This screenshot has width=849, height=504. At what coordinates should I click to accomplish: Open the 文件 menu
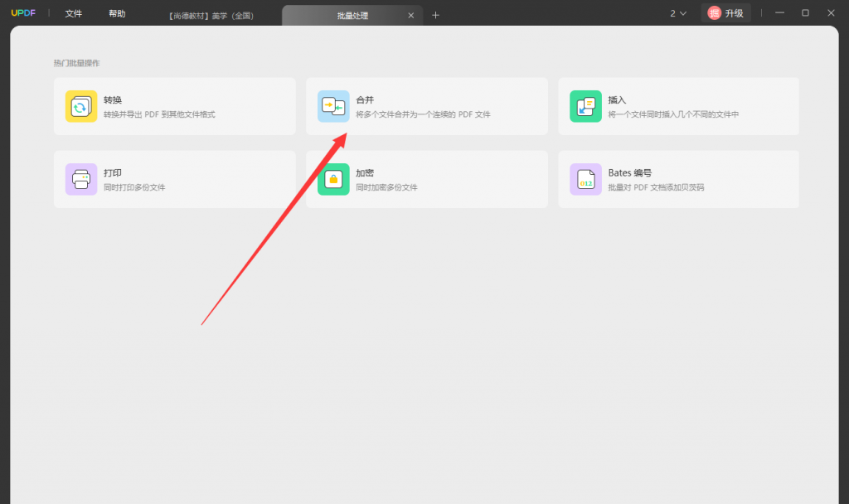tap(74, 13)
